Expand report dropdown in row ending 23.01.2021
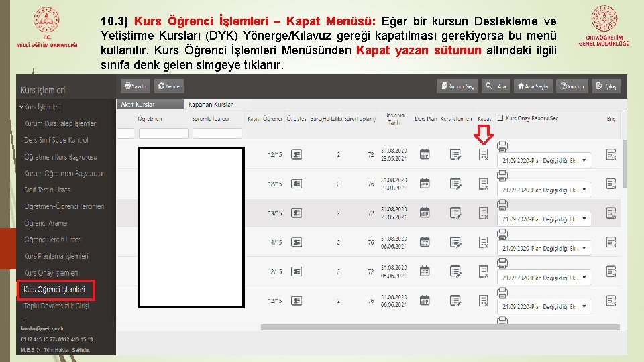 (x=544, y=190)
